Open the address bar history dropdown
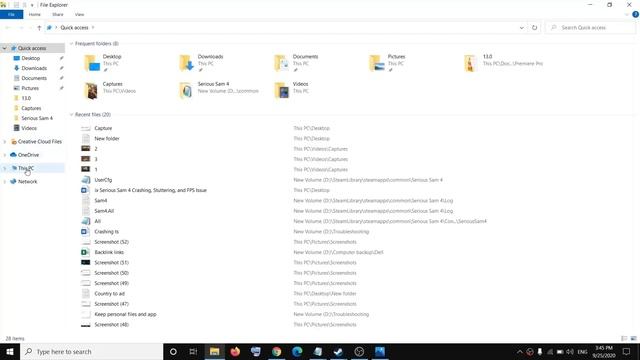The height and width of the screenshot is (360, 640). 522,28
